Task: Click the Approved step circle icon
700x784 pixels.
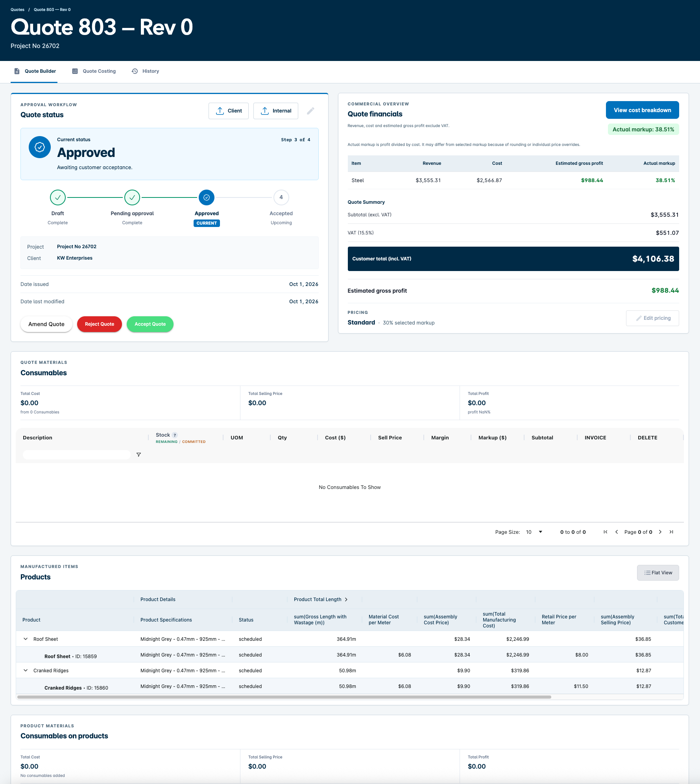Action: tap(207, 197)
